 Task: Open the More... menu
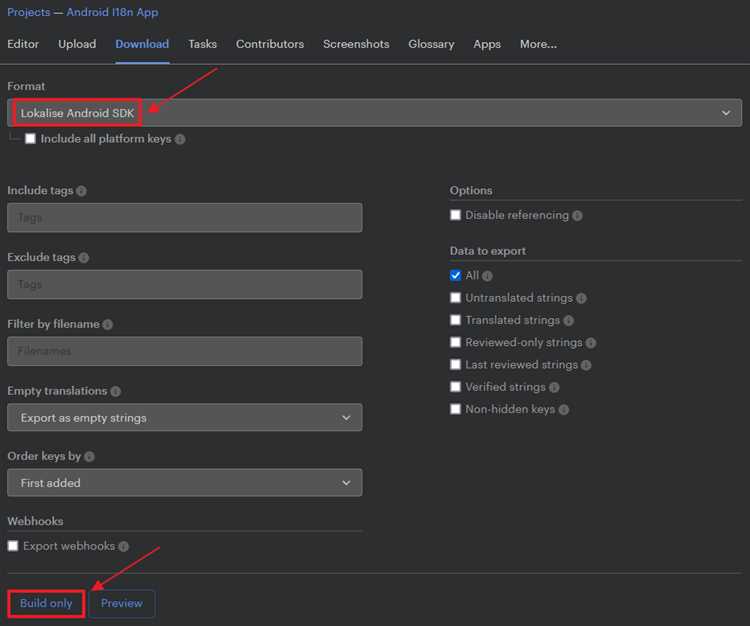538,44
